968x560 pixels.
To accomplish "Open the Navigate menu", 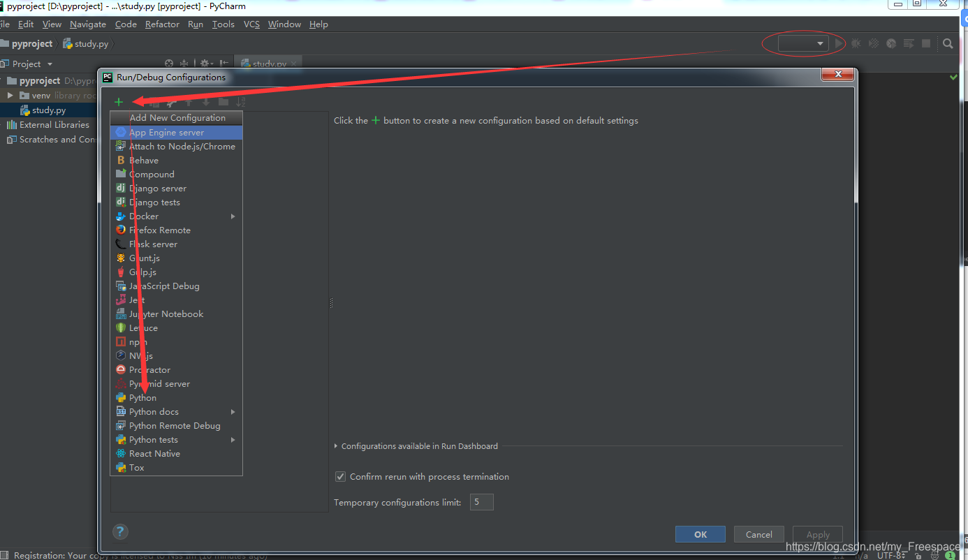I will tap(88, 24).
